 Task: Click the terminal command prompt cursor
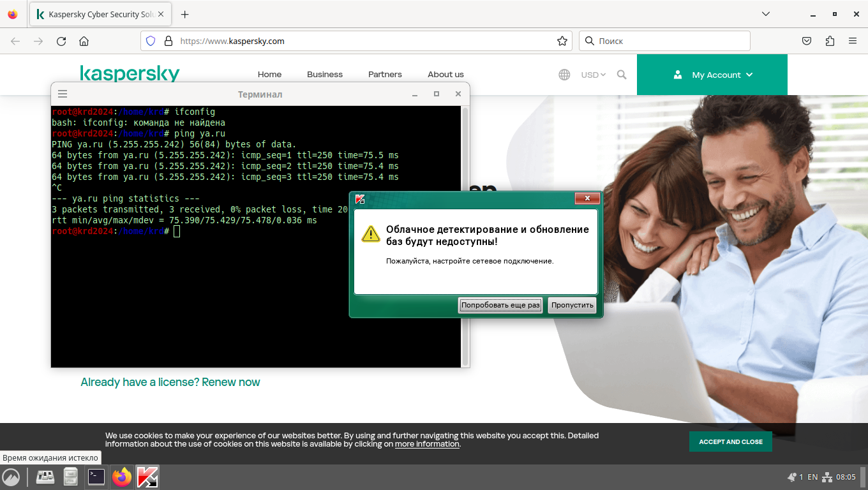coord(177,231)
